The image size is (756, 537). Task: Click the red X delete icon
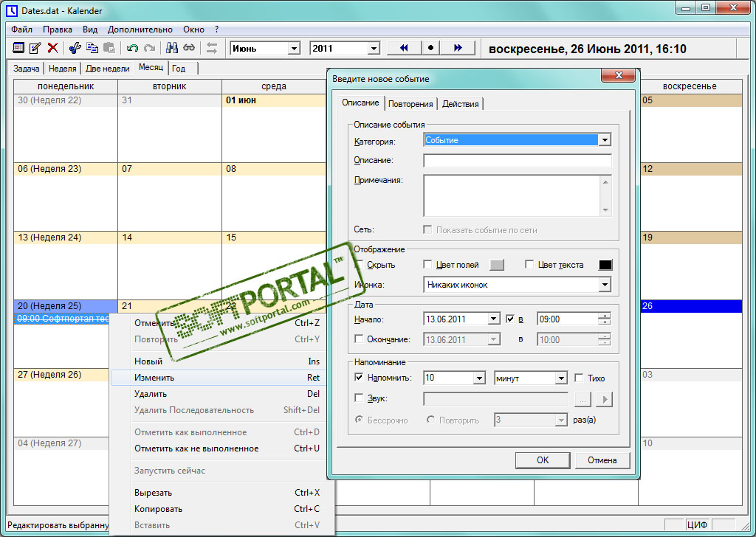click(52, 48)
